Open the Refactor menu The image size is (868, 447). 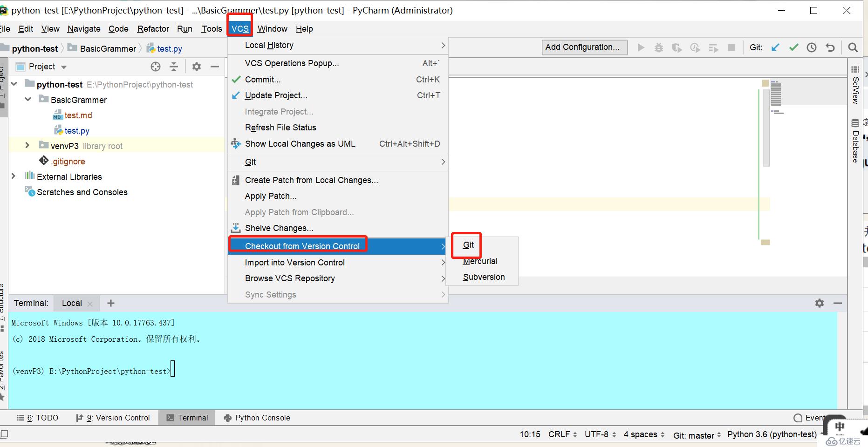(x=153, y=29)
